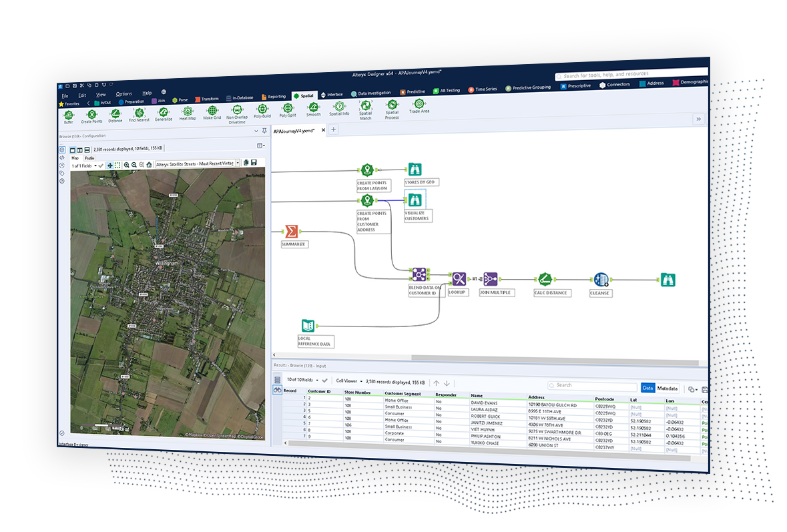Screen dimensions: 787x532
Task: Toggle the map rectangle select tool
Action: (117, 165)
